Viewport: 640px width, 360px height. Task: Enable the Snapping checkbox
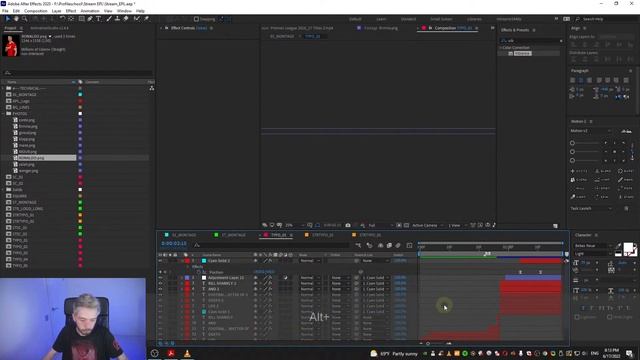click(196, 19)
